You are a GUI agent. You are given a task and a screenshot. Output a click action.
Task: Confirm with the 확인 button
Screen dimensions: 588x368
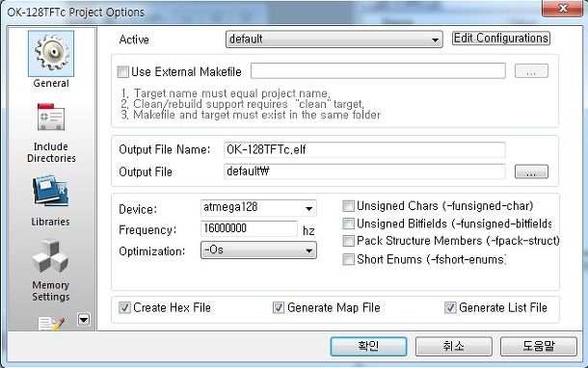tap(368, 346)
